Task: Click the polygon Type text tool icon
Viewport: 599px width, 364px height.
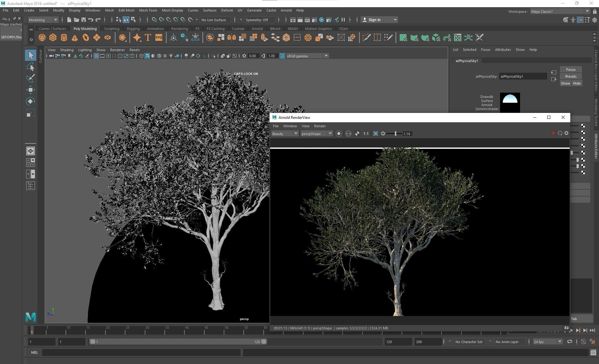Action: click(x=148, y=38)
